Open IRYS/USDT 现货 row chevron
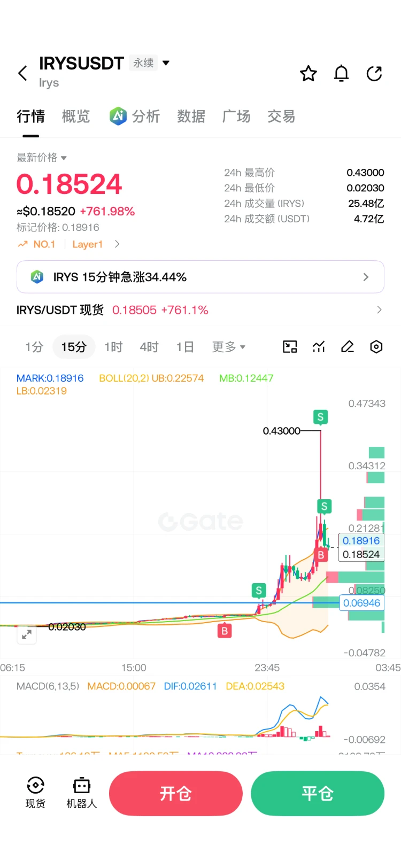401x868 pixels. (379, 310)
